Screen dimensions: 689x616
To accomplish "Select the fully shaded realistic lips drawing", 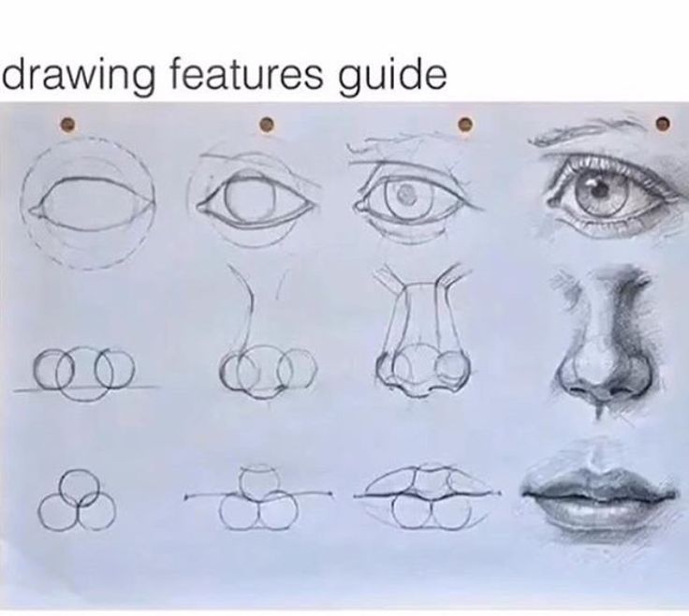I will pyautogui.click(x=598, y=494).
